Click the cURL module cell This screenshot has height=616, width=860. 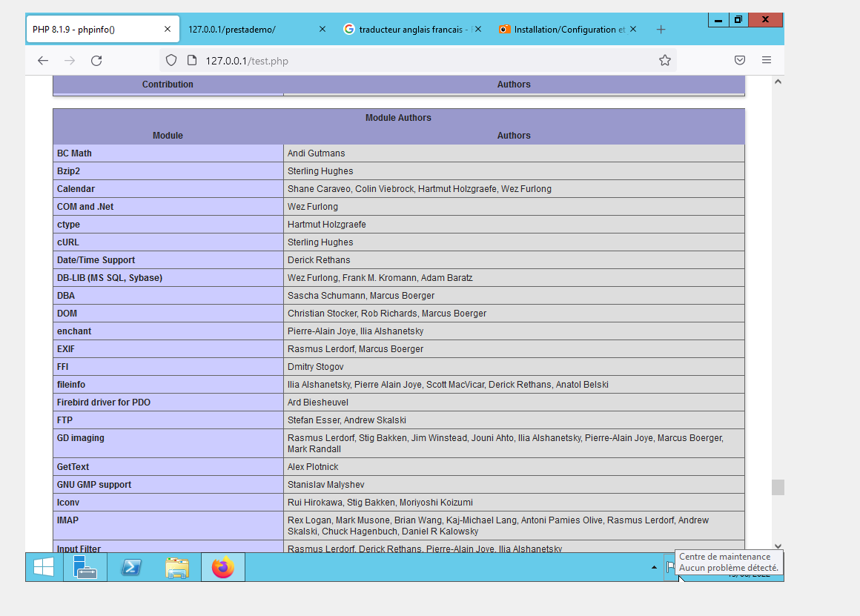168,242
